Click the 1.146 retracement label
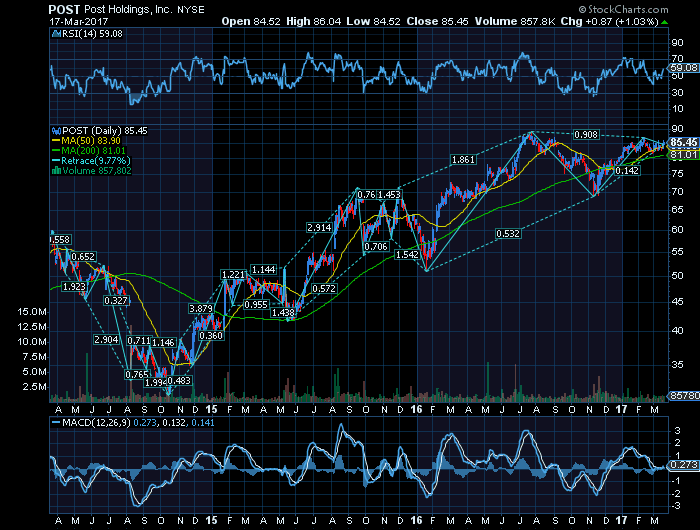The width and height of the screenshot is (700, 530). click(x=163, y=342)
